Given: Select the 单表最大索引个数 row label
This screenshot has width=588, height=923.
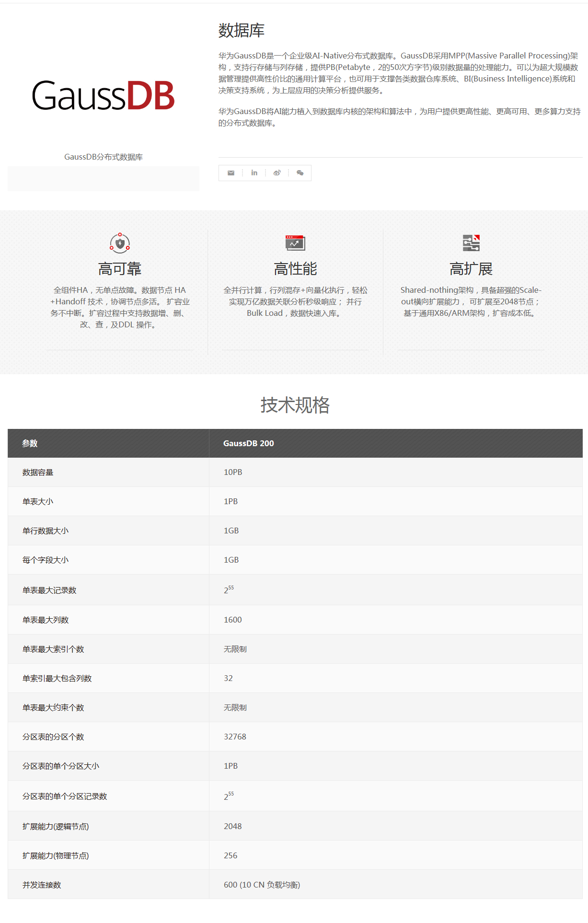Looking at the screenshot, I should [53, 649].
